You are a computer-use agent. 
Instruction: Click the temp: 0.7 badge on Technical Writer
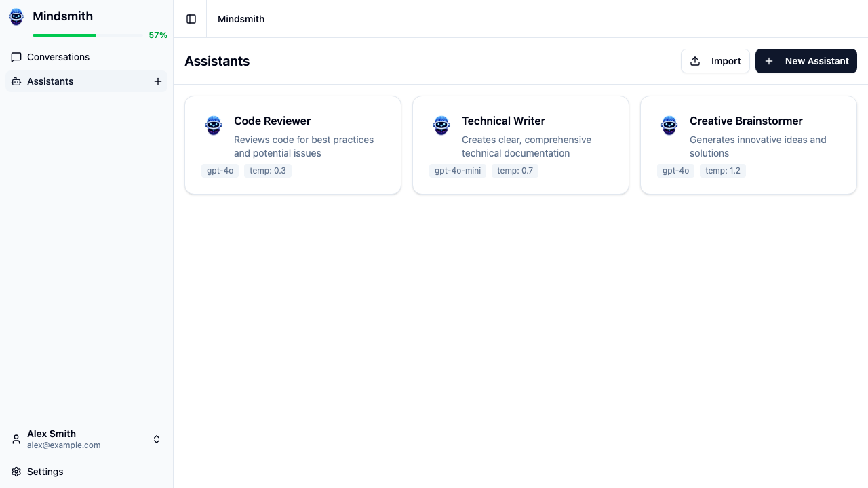(515, 171)
